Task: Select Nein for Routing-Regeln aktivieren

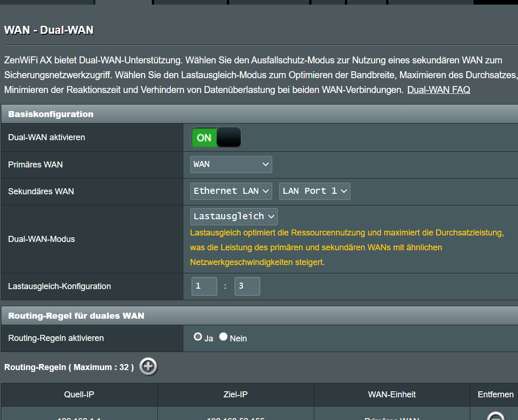Action: click(x=224, y=337)
